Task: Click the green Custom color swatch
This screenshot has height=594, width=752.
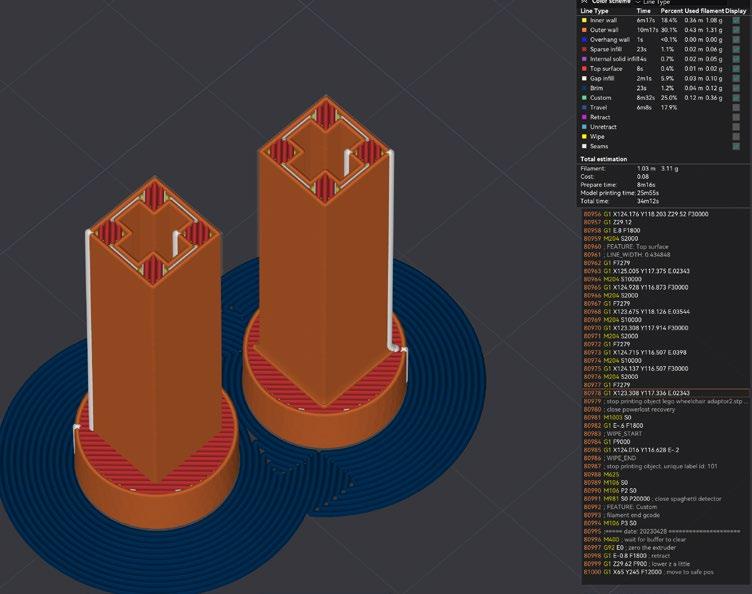Action: (x=584, y=98)
